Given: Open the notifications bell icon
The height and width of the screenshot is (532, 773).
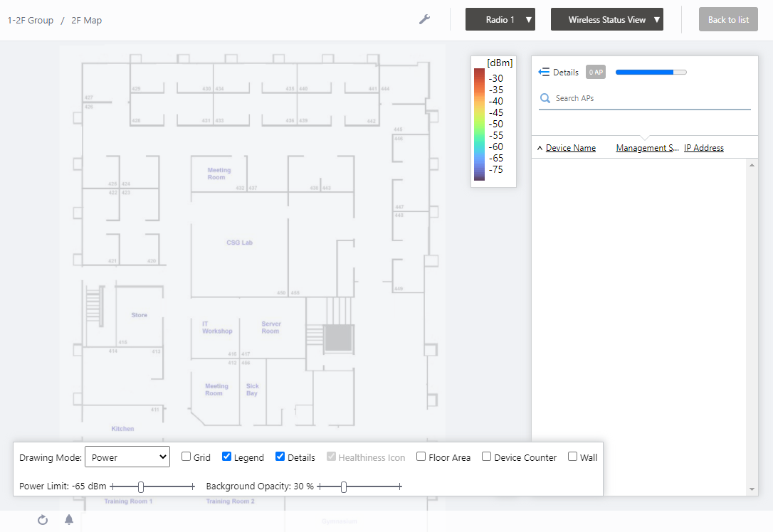Looking at the screenshot, I should pyautogui.click(x=69, y=520).
